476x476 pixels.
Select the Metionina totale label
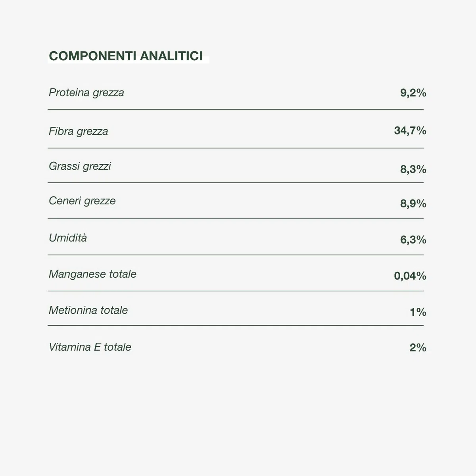pos(88,310)
